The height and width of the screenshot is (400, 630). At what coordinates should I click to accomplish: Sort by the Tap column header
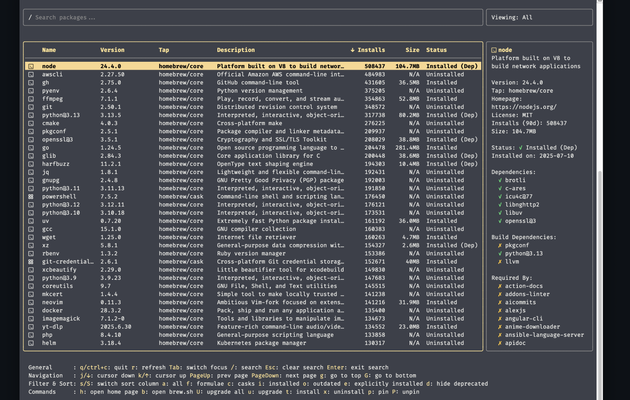(x=164, y=50)
